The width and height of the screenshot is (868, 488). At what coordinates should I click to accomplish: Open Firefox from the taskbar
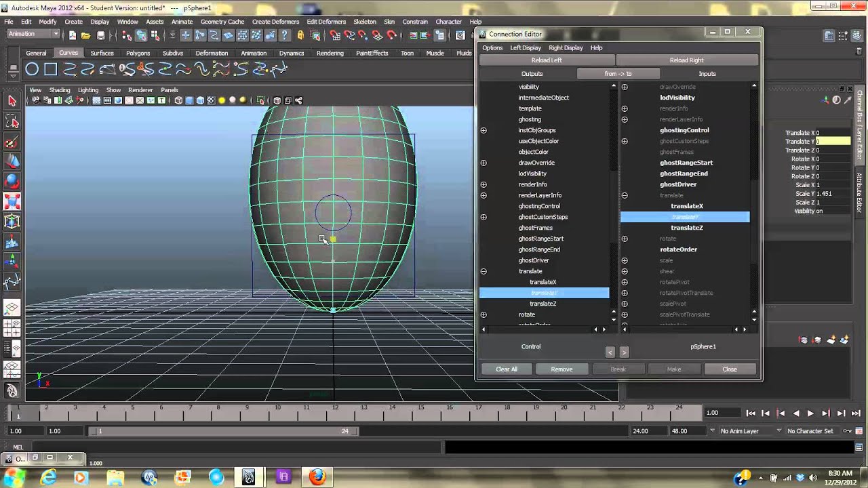(317, 477)
